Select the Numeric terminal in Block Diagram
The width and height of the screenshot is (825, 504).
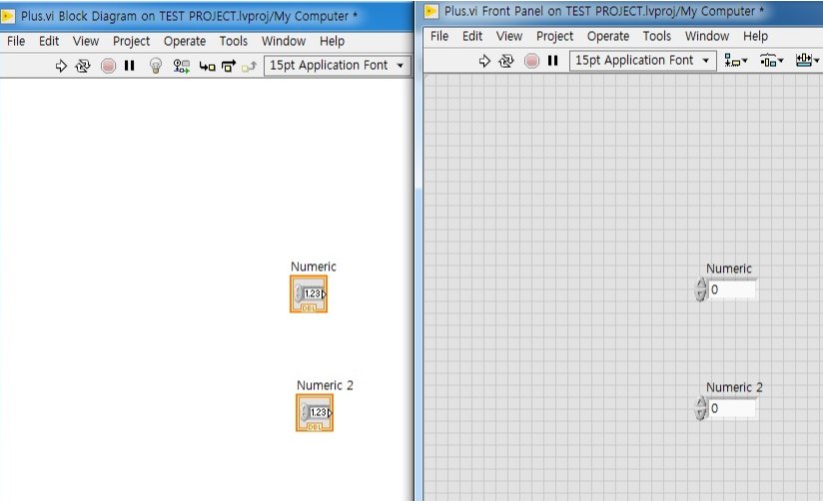tap(309, 294)
